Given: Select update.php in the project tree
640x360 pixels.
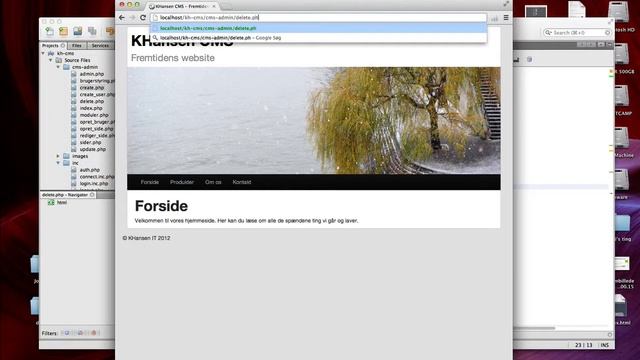Looking at the screenshot, I should click(x=93, y=149).
